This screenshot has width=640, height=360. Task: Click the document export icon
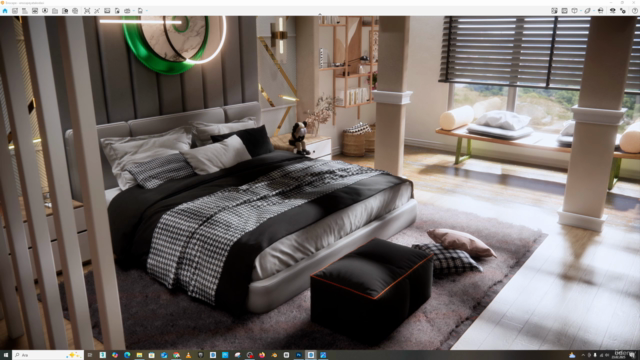tap(140, 11)
